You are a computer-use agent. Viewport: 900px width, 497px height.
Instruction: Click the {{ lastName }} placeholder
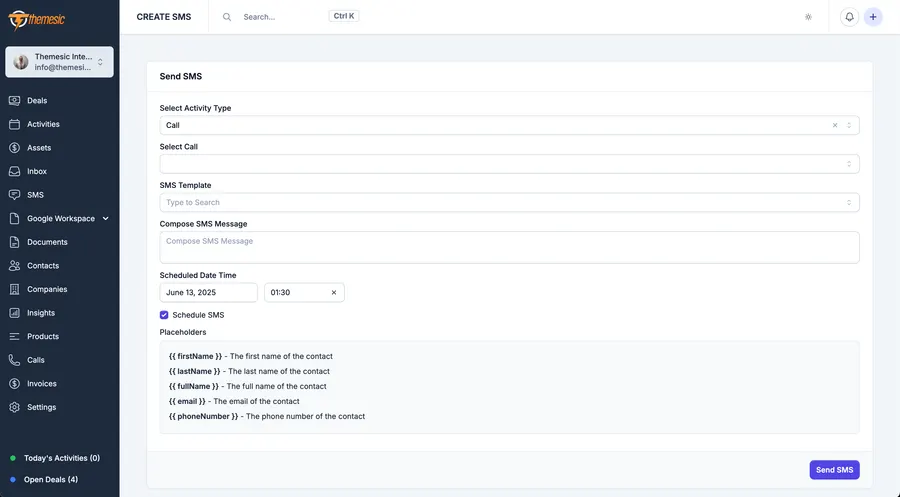pyautogui.click(x=195, y=371)
